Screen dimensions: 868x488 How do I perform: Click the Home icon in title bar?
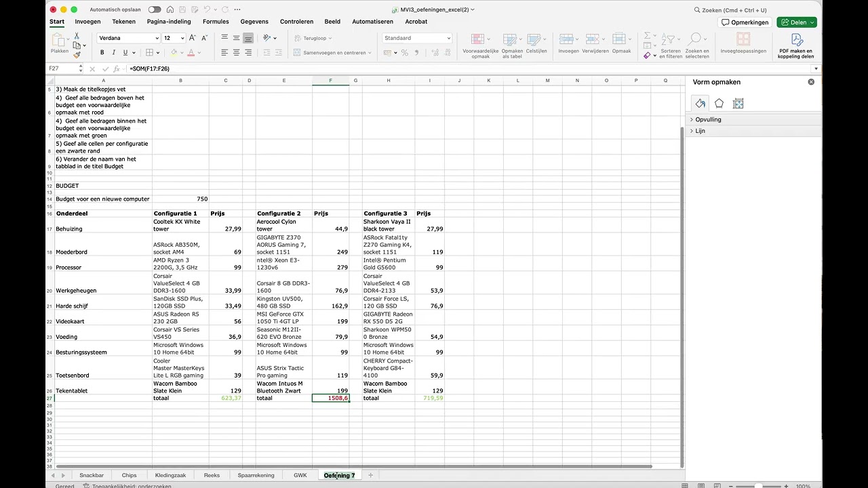coord(172,9)
